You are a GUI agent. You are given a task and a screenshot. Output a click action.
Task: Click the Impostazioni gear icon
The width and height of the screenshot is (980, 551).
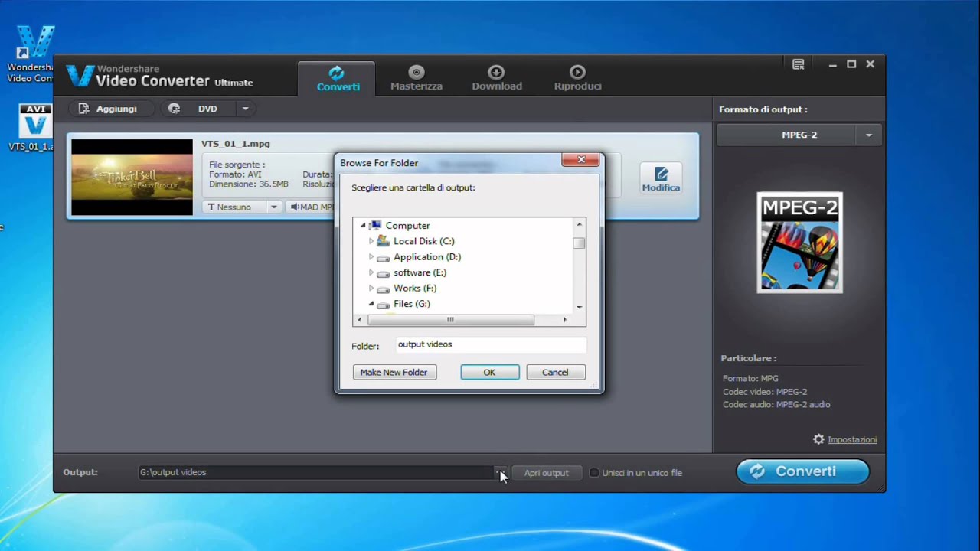click(x=818, y=439)
